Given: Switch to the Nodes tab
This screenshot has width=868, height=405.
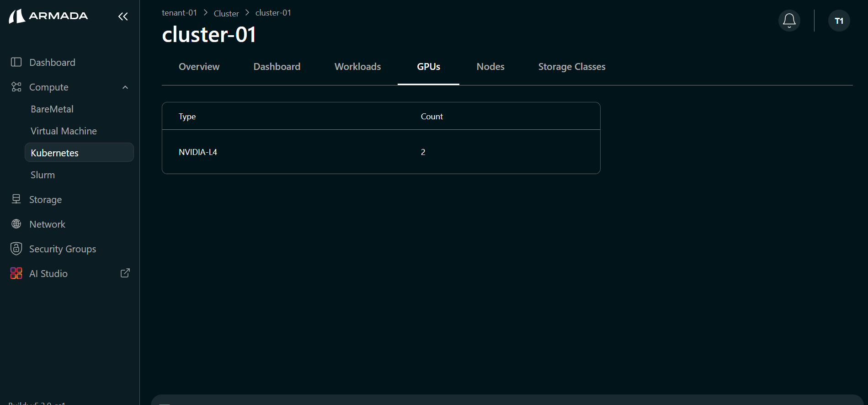Looking at the screenshot, I should coord(490,67).
